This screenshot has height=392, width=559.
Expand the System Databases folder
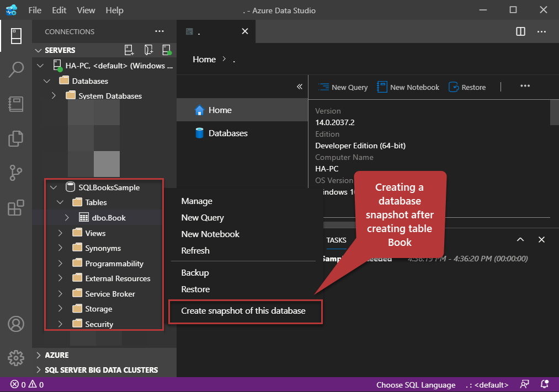pyautogui.click(x=54, y=95)
